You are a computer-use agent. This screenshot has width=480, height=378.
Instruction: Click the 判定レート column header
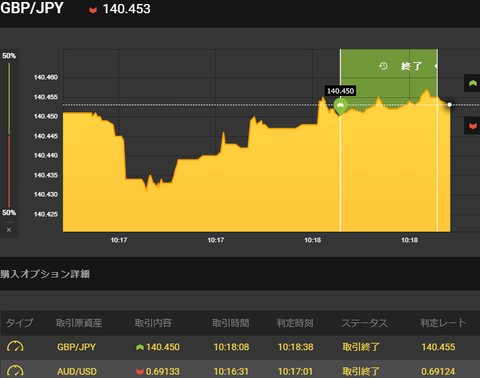pos(443,323)
